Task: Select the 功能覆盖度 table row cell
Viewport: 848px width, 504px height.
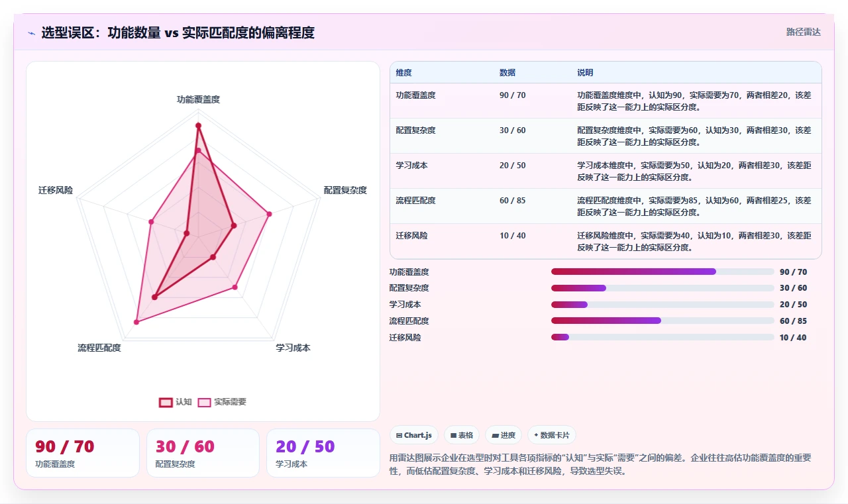Action: click(x=415, y=95)
